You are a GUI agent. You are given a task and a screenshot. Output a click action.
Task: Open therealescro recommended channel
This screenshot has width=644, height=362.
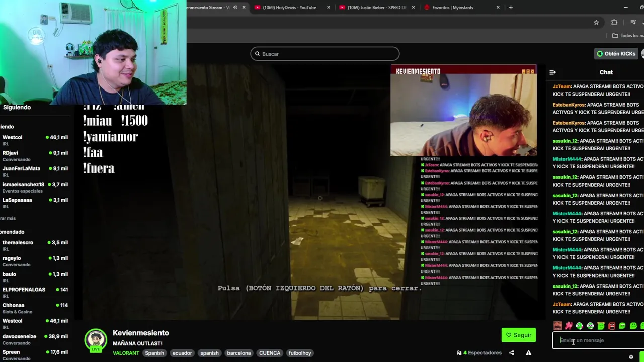pyautogui.click(x=34, y=245)
